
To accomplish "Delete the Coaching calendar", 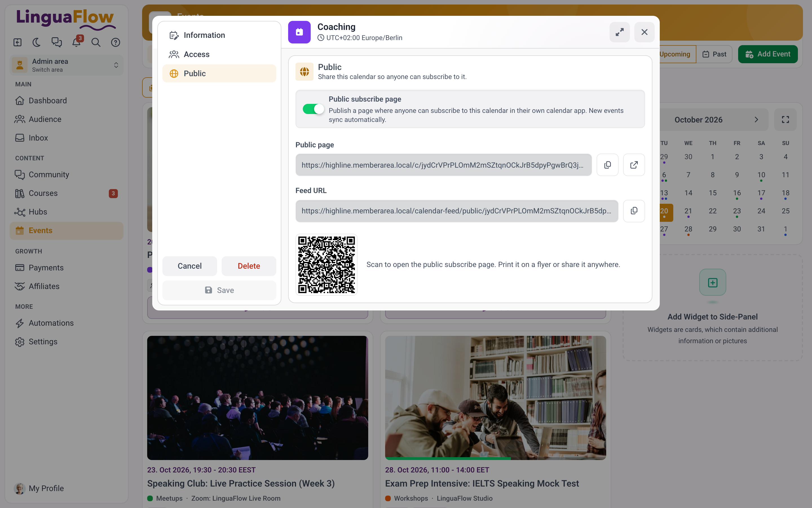I will click(x=249, y=266).
